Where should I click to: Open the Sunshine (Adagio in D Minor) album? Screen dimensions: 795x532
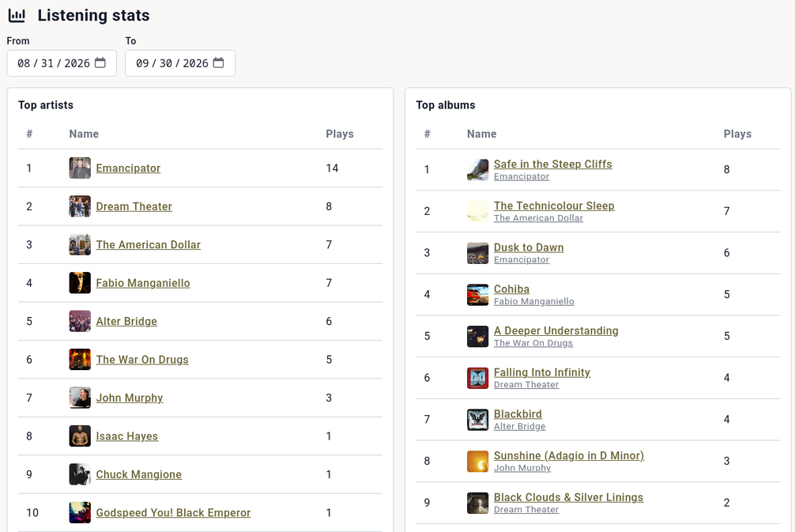tap(569, 455)
